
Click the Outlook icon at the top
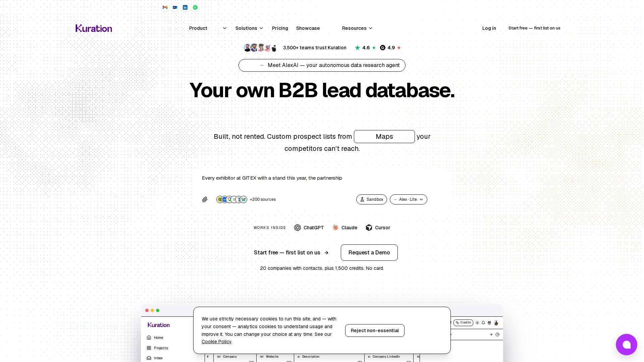point(175,7)
